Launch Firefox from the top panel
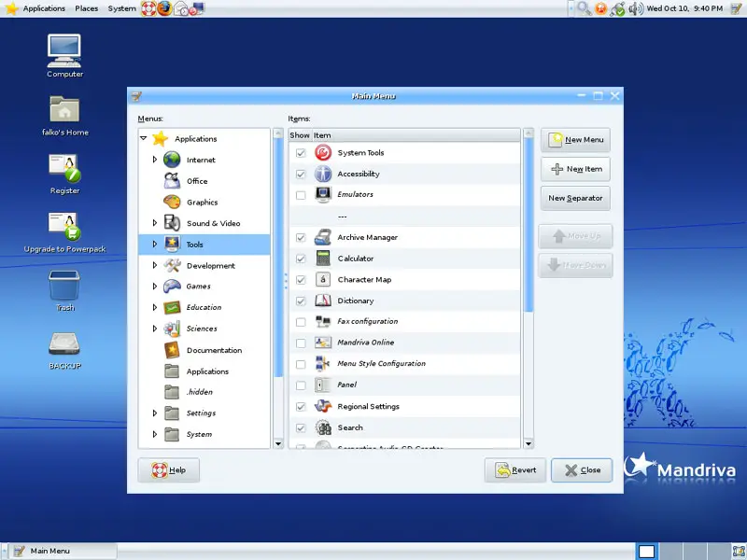The height and width of the screenshot is (560, 747). click(164, 8)
